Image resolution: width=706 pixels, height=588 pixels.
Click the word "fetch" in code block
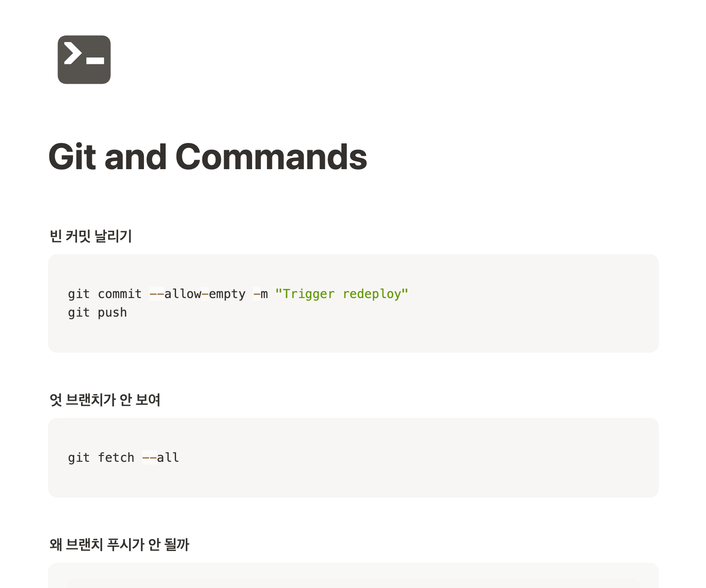coord(116,458)
